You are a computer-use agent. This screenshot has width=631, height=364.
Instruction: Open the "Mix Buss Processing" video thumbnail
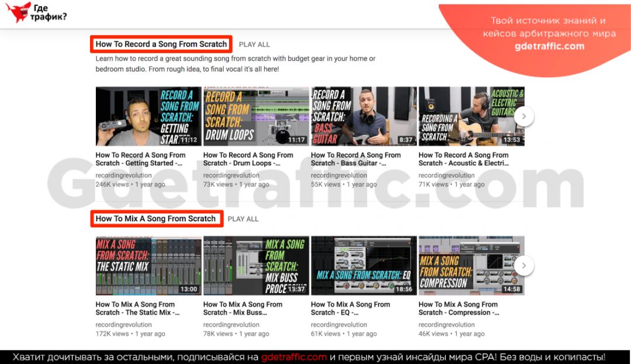(x=255, y=265)
